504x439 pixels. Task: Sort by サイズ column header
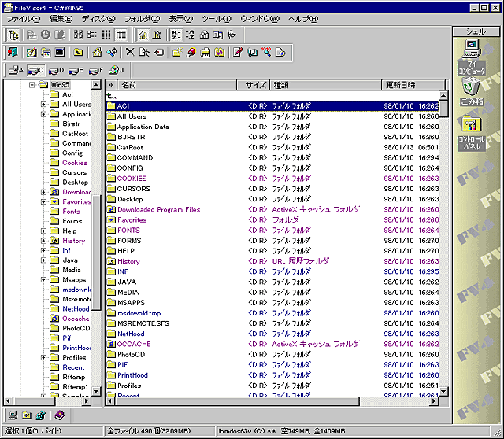pos(254,85)
